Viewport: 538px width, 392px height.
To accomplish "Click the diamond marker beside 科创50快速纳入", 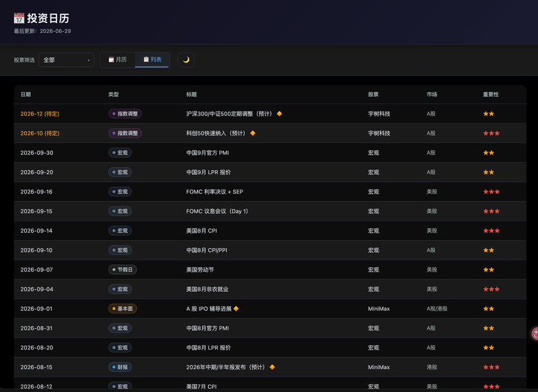I will [x=253, y=133].
